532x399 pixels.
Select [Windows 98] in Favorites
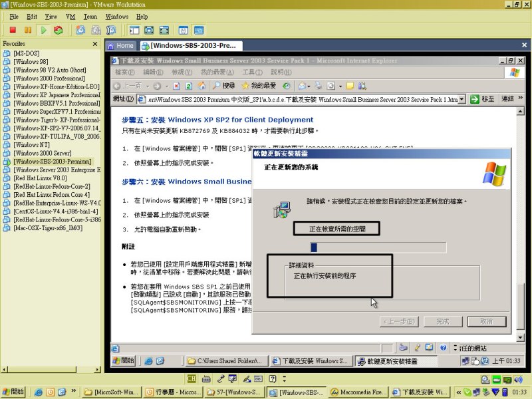31,62
